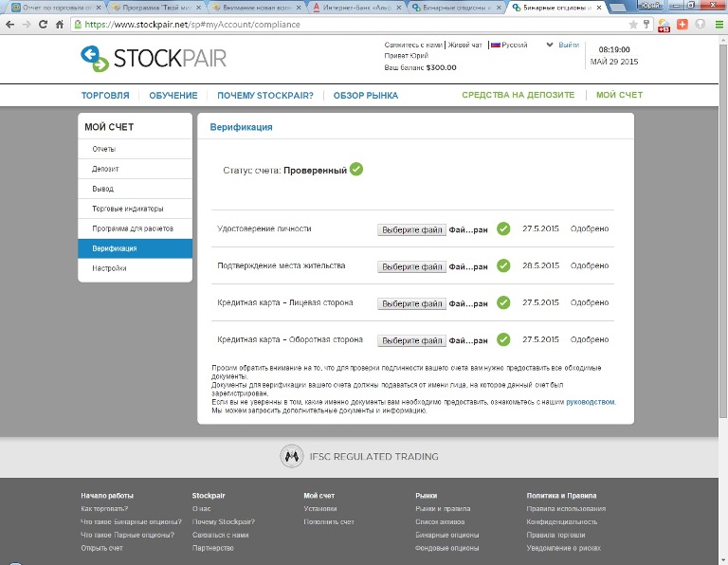Click the check icon for Кредитная карта Лицевая сторона
The width and height of the screenshot is (728, 565).
(x=503, y=302)
